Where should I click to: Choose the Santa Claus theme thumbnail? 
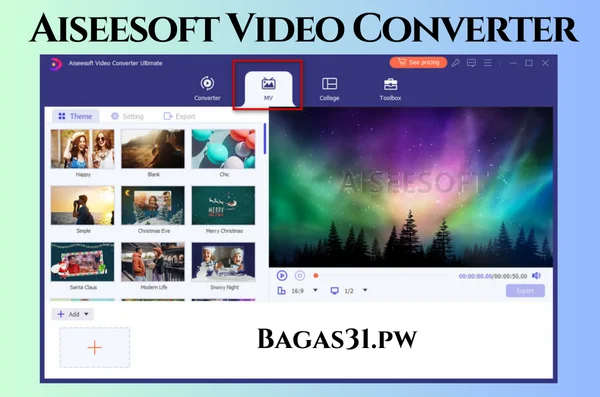pos(83,261)
